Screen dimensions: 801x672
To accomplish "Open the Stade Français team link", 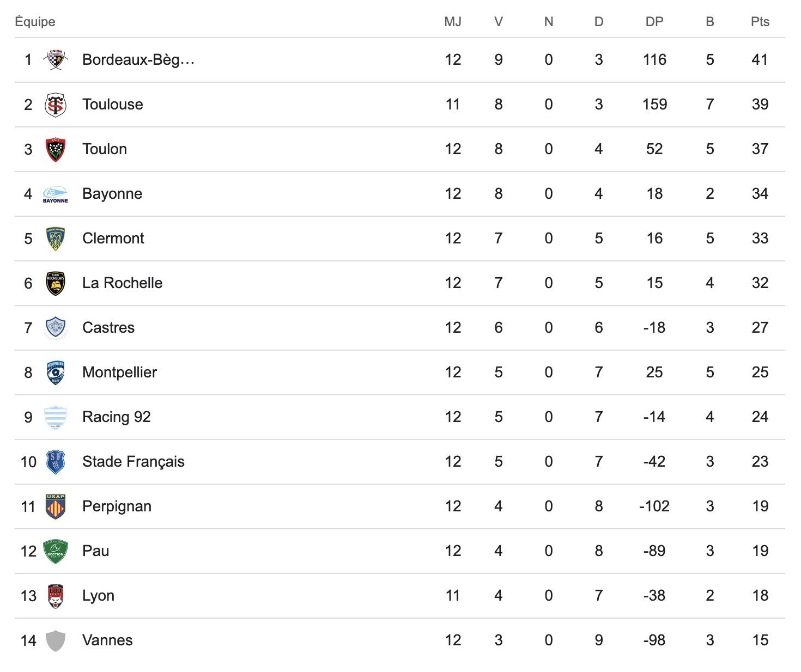I will coord(133,462).
